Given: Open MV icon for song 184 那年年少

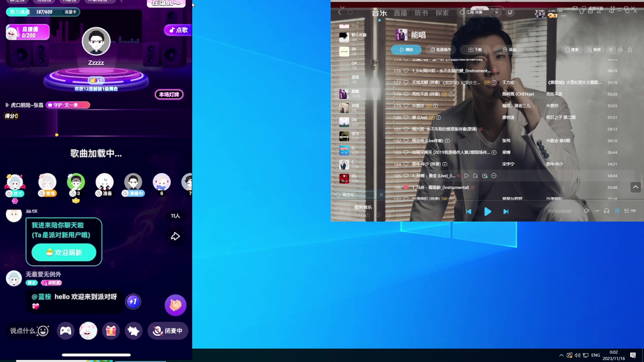Looking at the screenshot, I should pos(445,164).
